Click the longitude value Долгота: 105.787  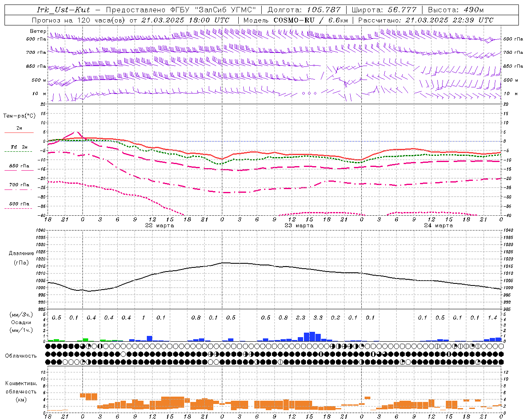point(304,10)
